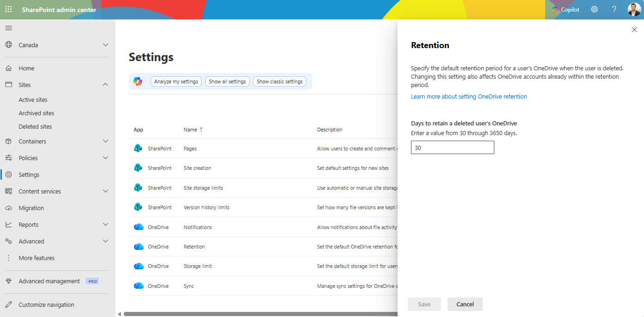Collapse navigation with the hamburger icon
Screen dimensions: 644x317
8,28
